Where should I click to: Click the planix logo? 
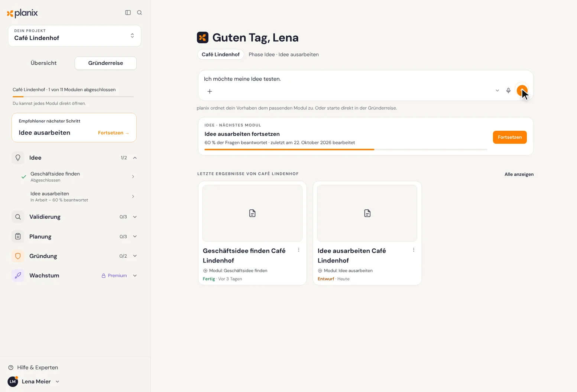[x=22, y=13]
